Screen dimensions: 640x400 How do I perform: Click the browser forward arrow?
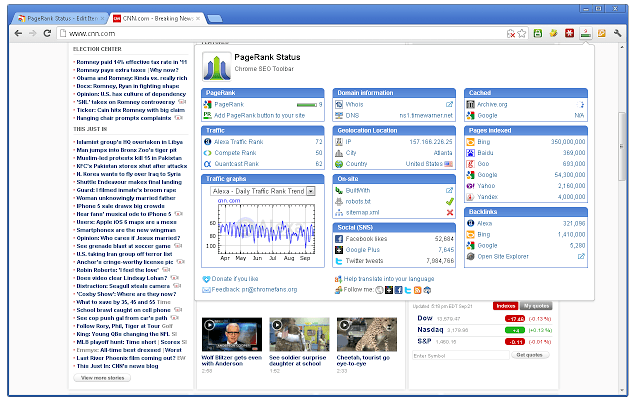[x=33, y=33]
